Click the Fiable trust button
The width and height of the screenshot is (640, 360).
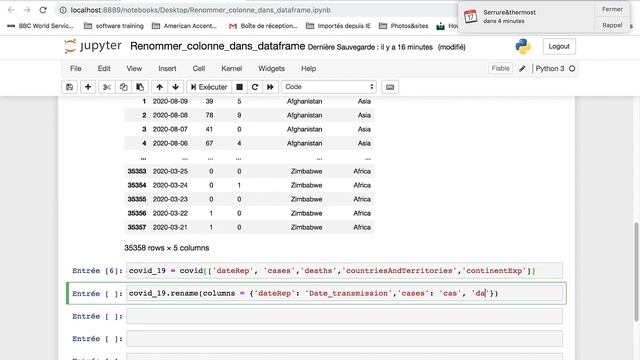point(500,69)
